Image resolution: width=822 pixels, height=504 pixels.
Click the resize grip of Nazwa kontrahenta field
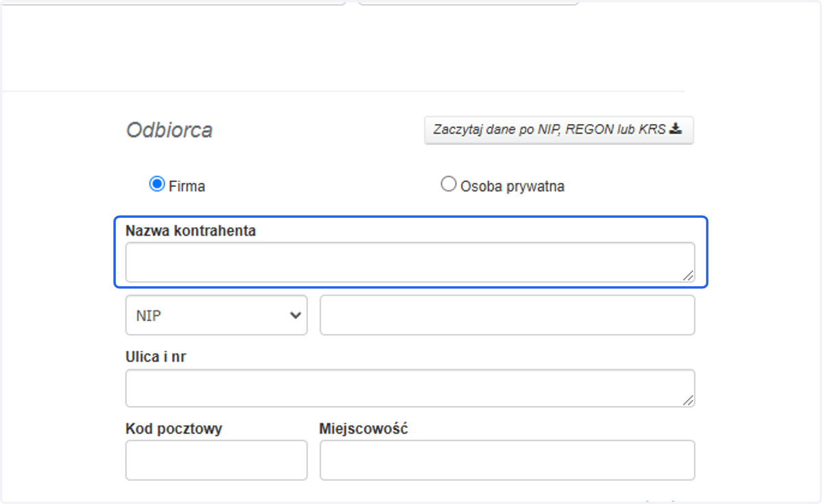tap(688, 275)
